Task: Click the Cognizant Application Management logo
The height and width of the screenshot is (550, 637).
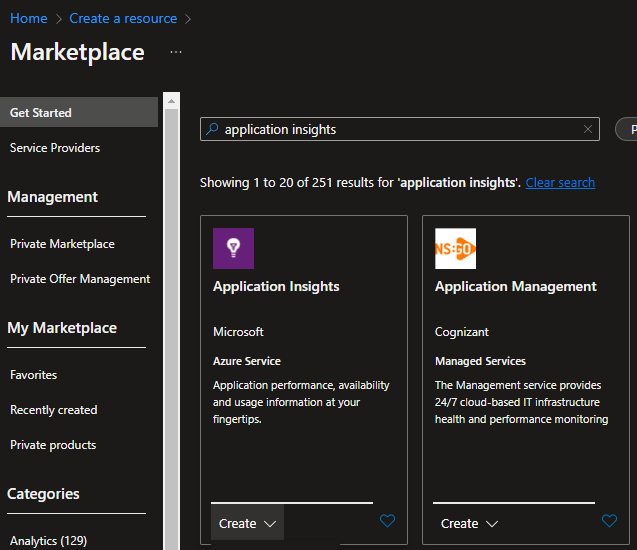Action: click(455, 248)
